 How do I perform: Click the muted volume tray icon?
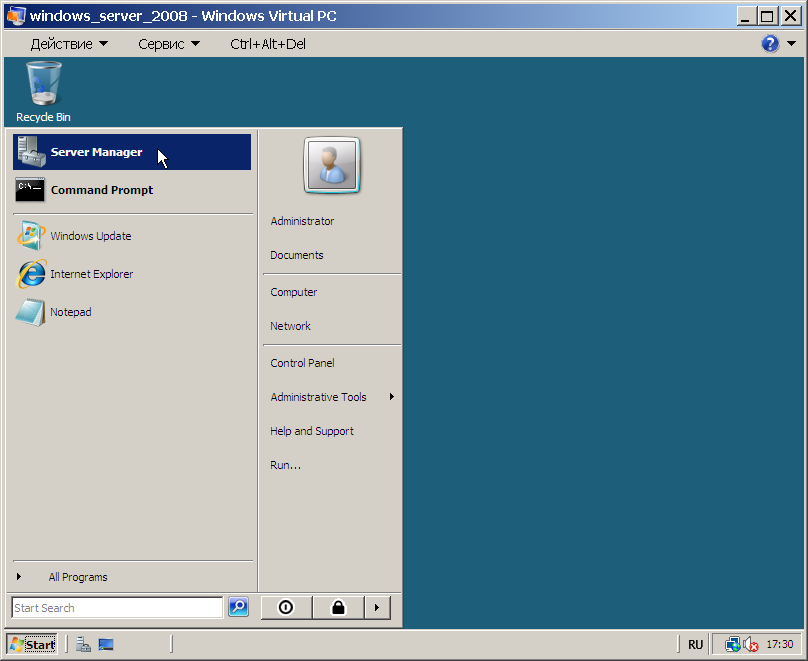point(751,645)
